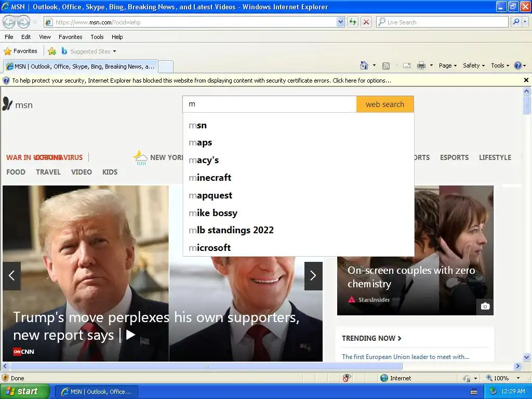This screenshot has height=399, width=532.
Task: Open the Tools menu in menu bar
Action: [x=97, y=37]
